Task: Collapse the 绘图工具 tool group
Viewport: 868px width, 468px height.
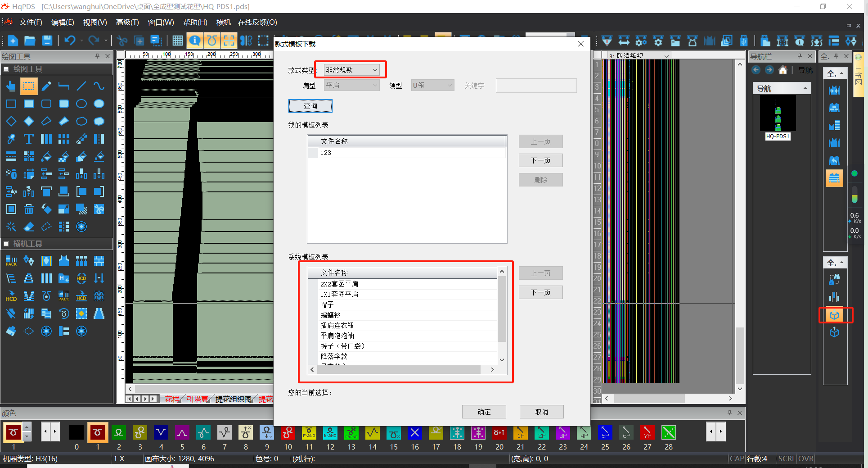Action: tap(6, 69)
